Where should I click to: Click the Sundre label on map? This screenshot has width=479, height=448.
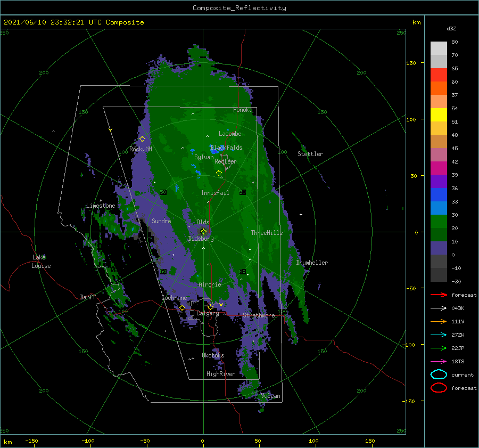(x=161, y=221)
